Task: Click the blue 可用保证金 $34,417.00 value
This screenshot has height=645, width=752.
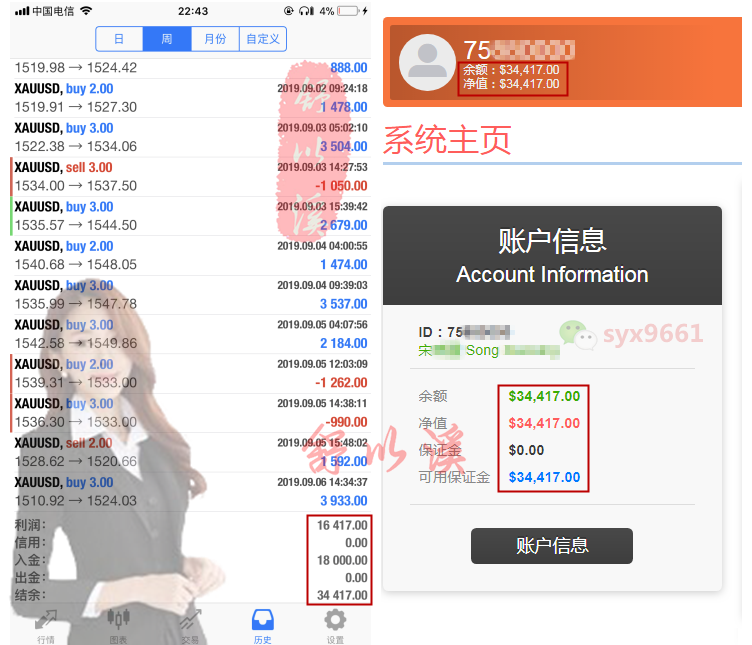Action: (x=544, y=477)
